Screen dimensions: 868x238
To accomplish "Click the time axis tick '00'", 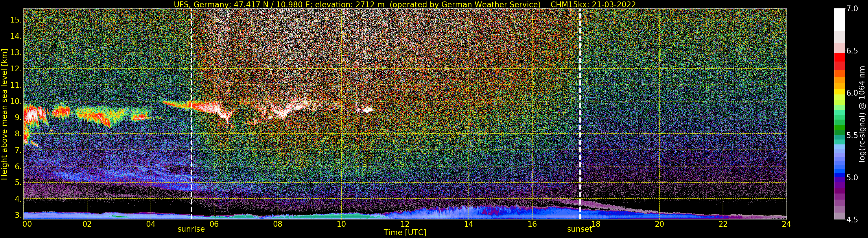I will pyautogui.click(x=27, y=224).
